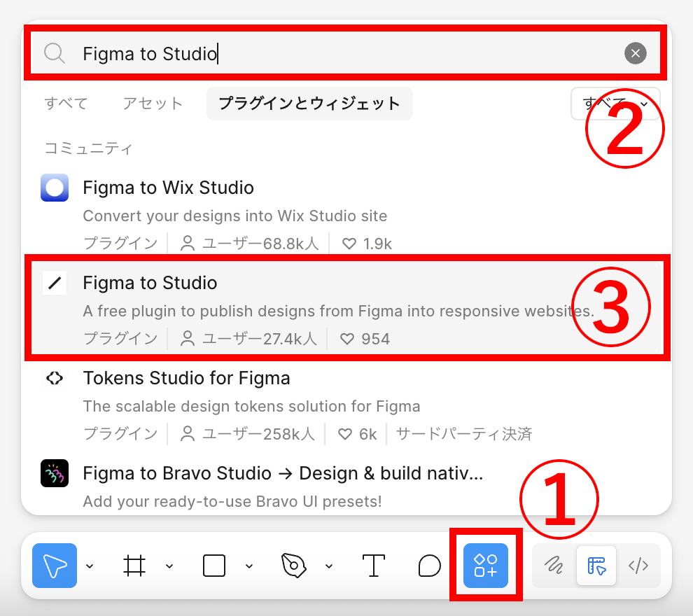
Task: Open the filter dropdown at top right
Action: [615, 104]
